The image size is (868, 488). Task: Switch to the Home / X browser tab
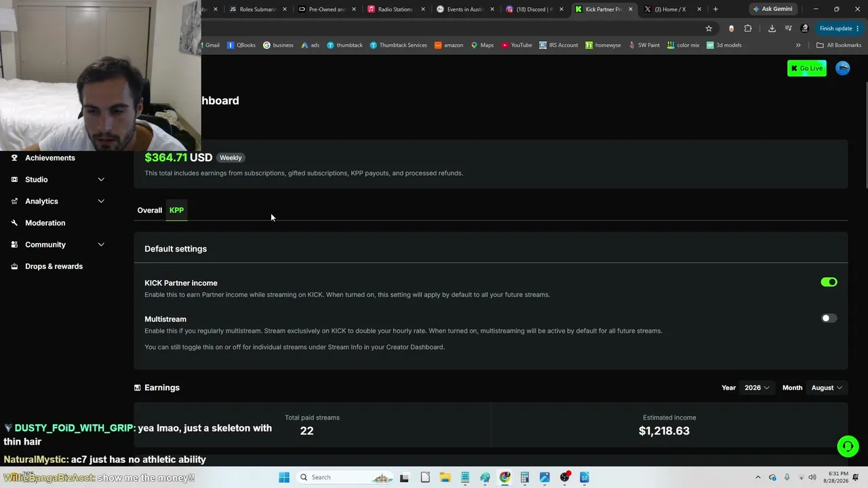(670, 9)
